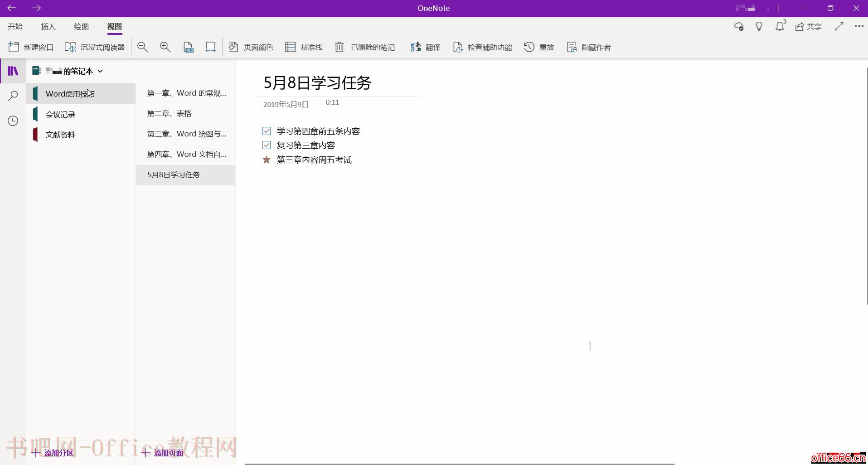
Task: Open notifications bell icon
Action: (x=780, y=26)
